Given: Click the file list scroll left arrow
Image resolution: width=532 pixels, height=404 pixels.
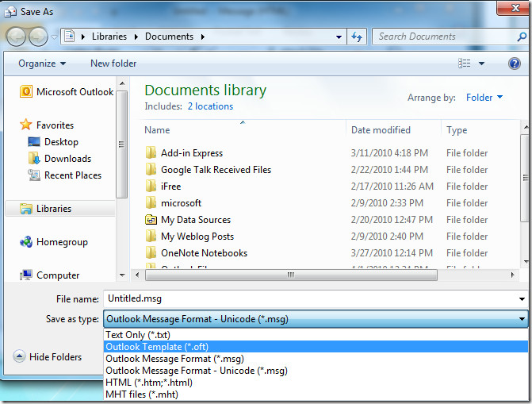Looking at the screenshot, I should pyautogui.click(x=137, y=275).
